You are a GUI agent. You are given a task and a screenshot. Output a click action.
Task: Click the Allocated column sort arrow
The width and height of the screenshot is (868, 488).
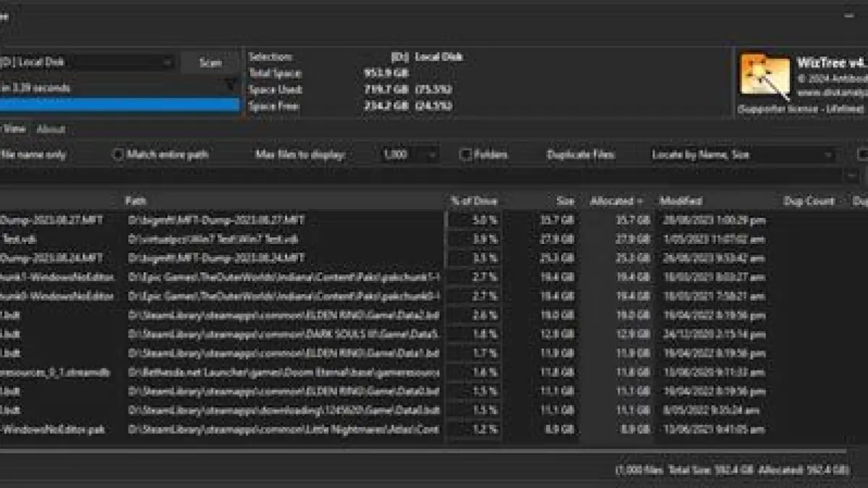639,201
